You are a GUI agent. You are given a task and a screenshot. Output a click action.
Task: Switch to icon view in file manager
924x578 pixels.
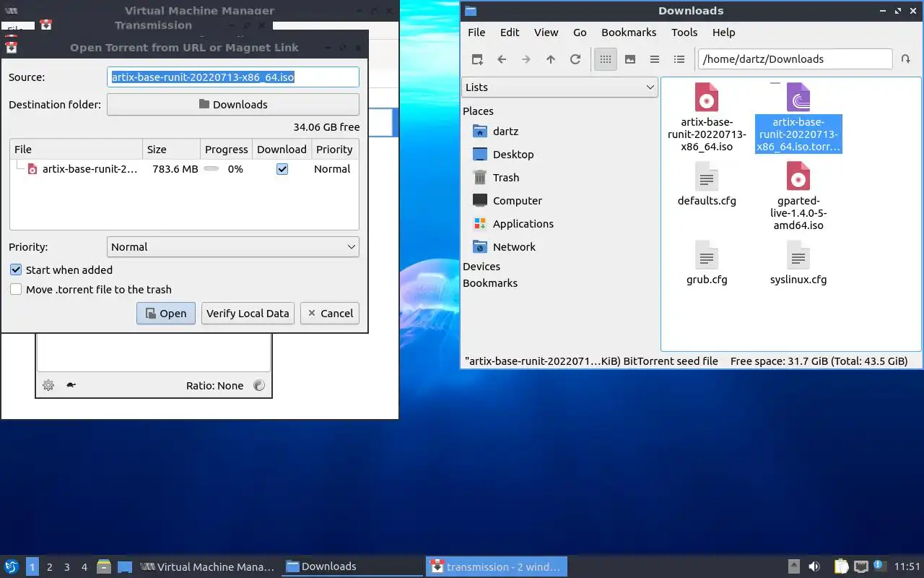pos(606,59)
